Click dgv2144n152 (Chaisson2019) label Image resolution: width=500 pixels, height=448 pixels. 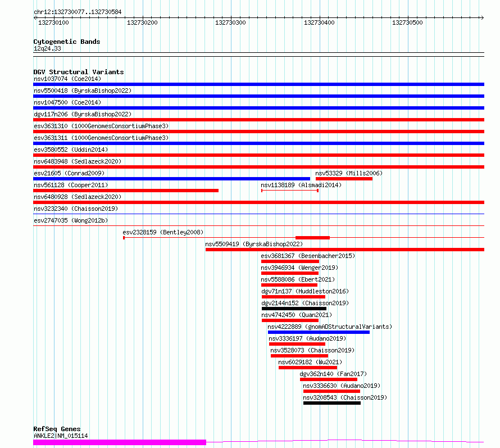click(305, 303)
